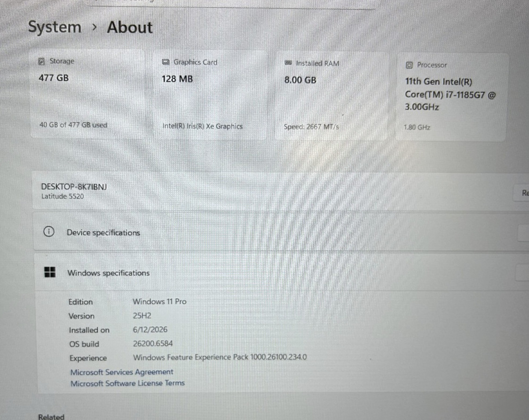Select the 26200.6584 OS build value
529x420 pixels.
click(153, 343)
